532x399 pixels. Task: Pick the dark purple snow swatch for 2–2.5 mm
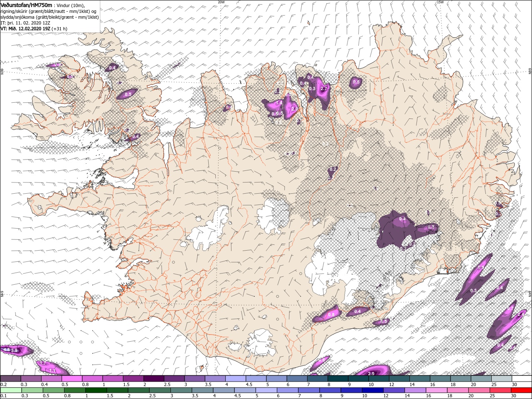[153, 379]
